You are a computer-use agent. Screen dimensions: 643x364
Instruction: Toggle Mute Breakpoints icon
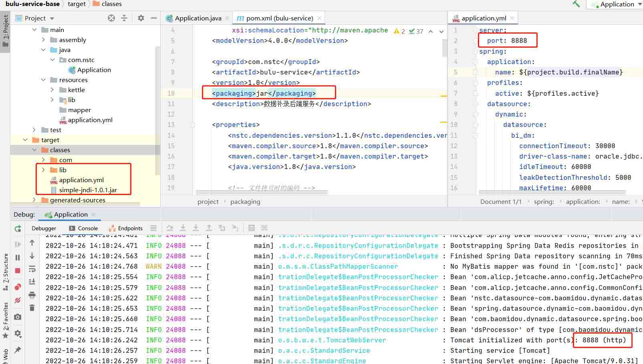click(18, 300)
